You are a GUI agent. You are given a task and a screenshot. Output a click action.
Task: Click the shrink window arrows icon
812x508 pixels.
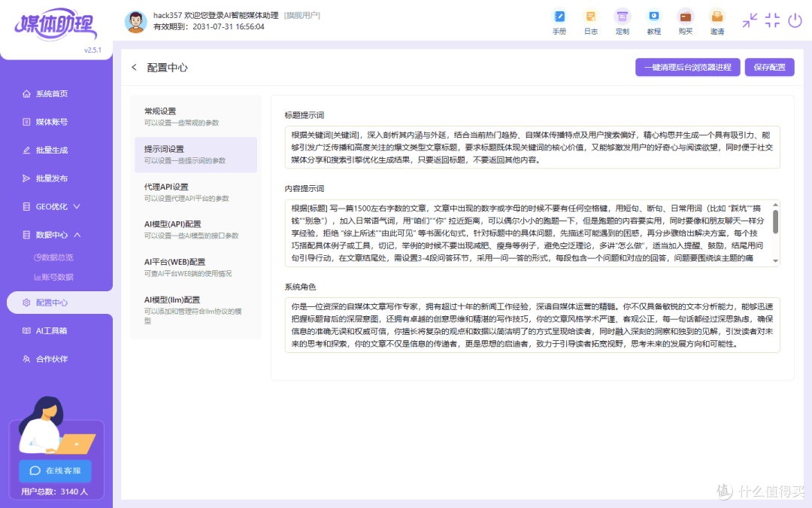click(x=750, y=20)
